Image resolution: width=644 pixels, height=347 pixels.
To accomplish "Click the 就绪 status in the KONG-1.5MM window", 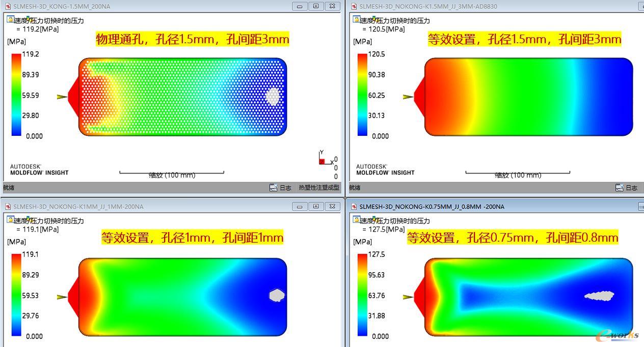I will (x=9, y=188).
